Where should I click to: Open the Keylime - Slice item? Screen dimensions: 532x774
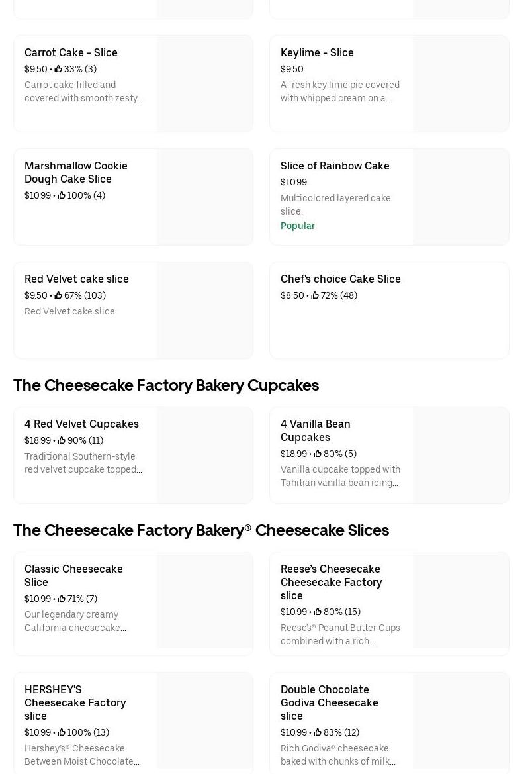[x=317, y=52]
